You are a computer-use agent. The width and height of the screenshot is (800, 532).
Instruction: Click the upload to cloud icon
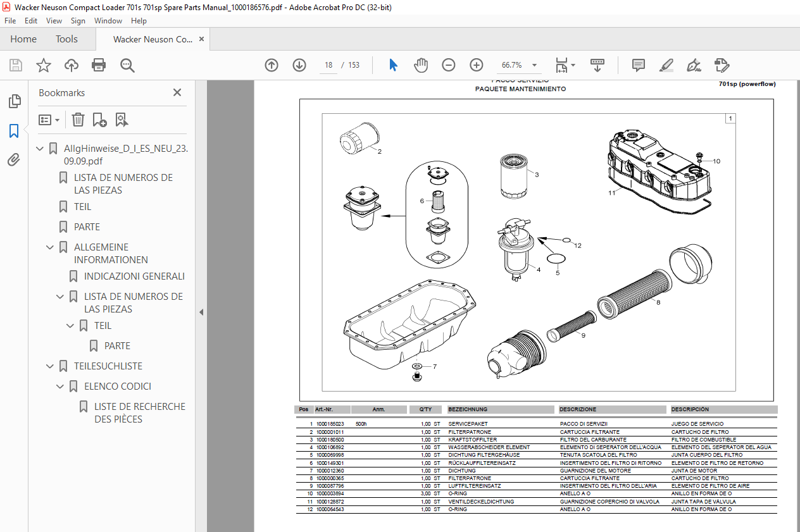72,65
